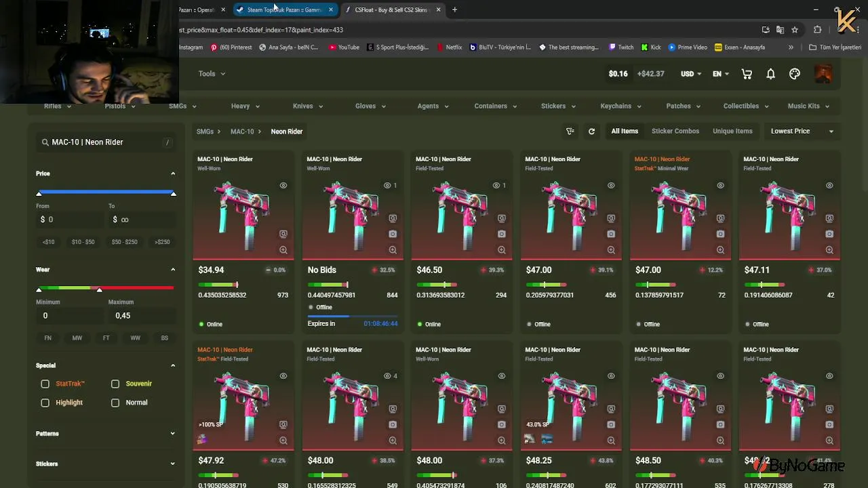The image size is (868, 488).
Task: Inspect the StatTrak Minimal Wear listing in-game
Action: point(720,218)
